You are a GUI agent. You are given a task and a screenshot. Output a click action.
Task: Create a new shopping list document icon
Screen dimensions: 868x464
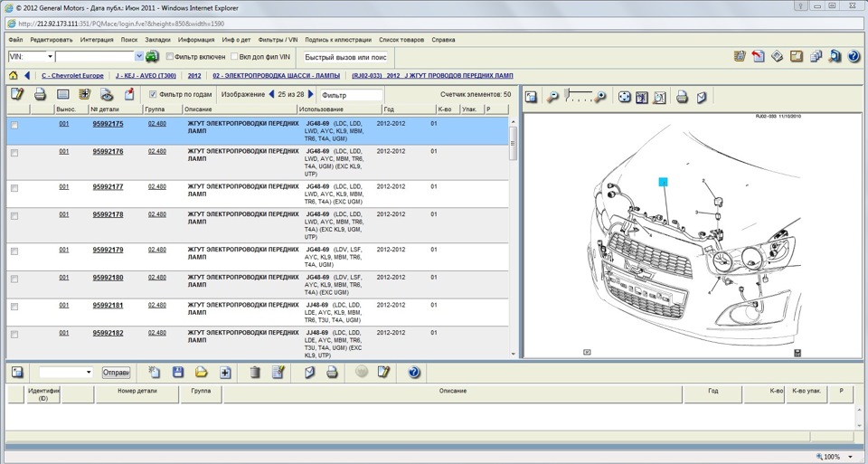(x=155, y=372)
